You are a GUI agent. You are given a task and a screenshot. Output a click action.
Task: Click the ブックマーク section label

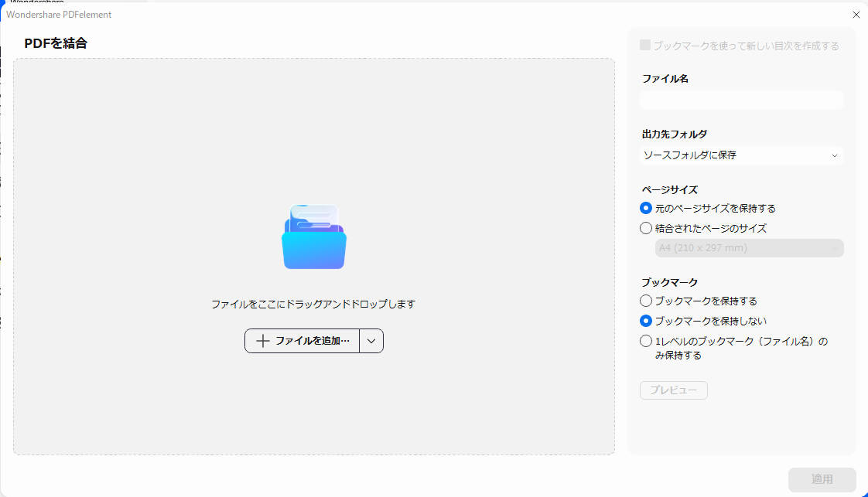pyautogui.click(x=669, y=282)
